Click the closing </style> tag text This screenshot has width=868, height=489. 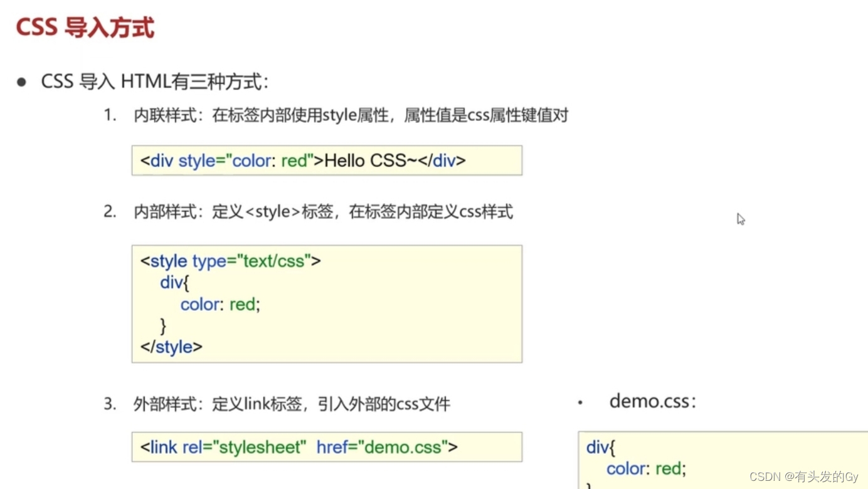pyautogui.click(x=171, y=347)
